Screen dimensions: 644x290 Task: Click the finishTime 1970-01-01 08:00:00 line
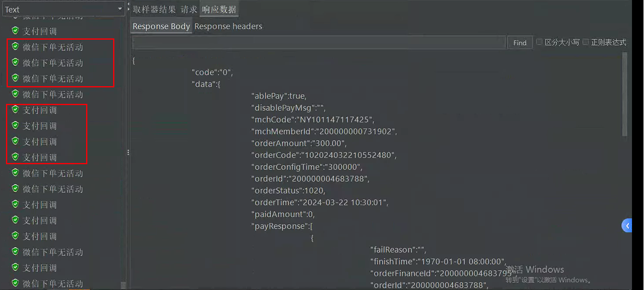438,261
